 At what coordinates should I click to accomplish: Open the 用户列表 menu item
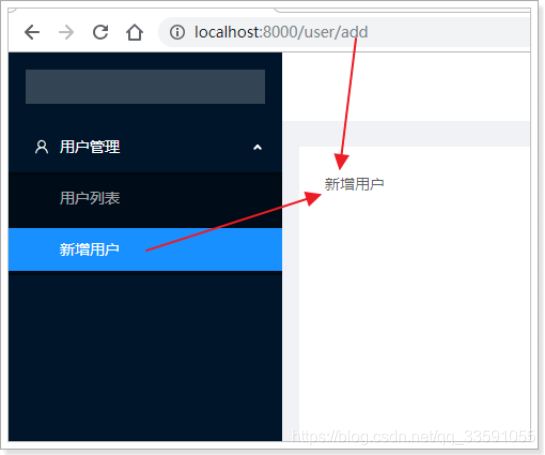pyautogui.click(x=145, y=198)
